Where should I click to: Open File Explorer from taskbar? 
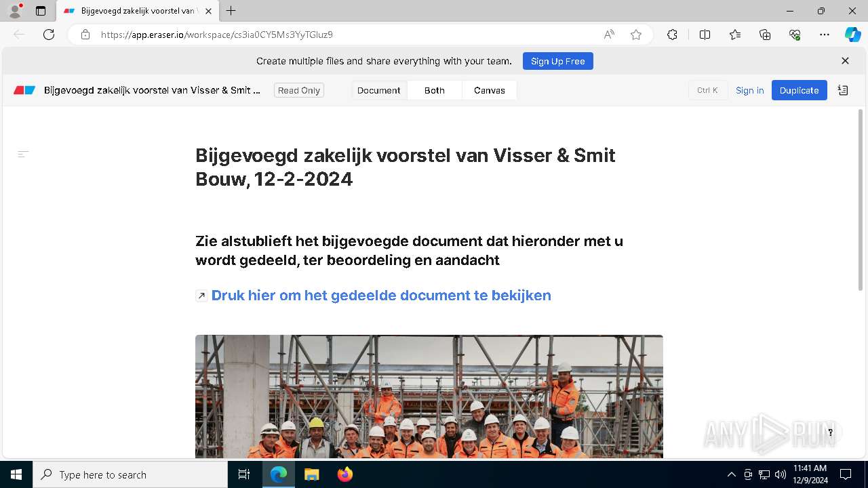(x=311, y=474)
